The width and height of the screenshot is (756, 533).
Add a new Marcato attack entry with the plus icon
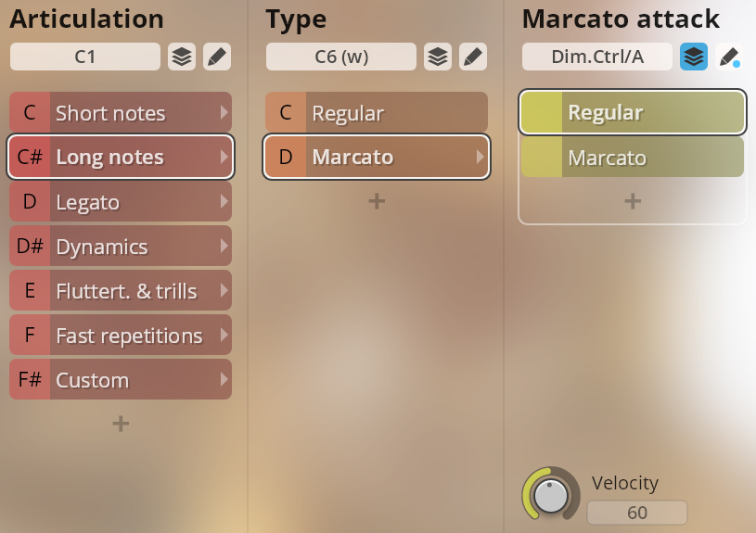pyautogui.click(x=633, y=201)
